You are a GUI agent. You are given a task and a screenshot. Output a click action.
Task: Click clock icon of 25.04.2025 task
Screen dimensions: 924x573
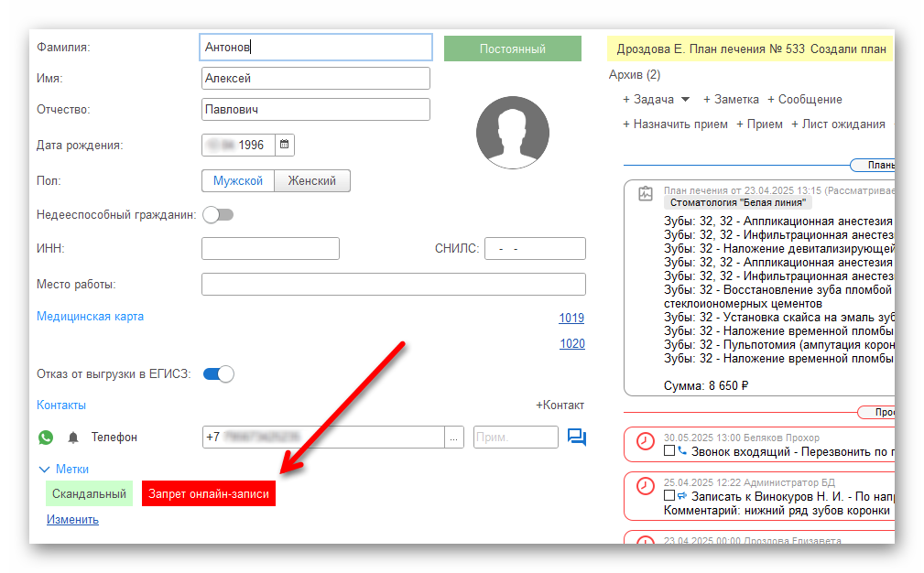646,486
